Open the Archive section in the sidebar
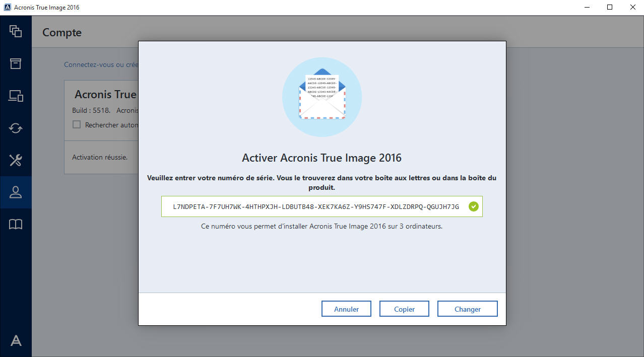644x357 pixels. [16, 63]
